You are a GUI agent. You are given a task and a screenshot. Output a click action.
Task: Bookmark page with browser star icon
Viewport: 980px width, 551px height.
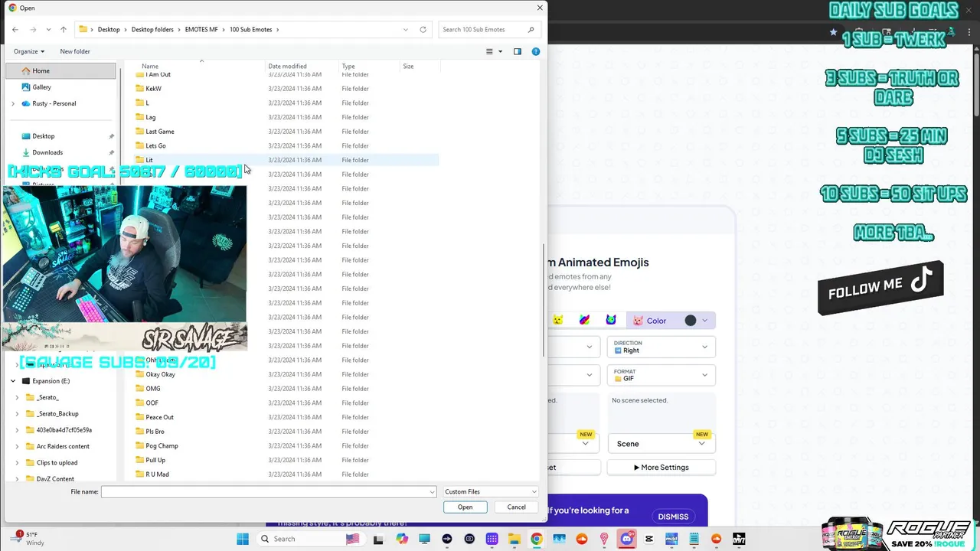833,32
